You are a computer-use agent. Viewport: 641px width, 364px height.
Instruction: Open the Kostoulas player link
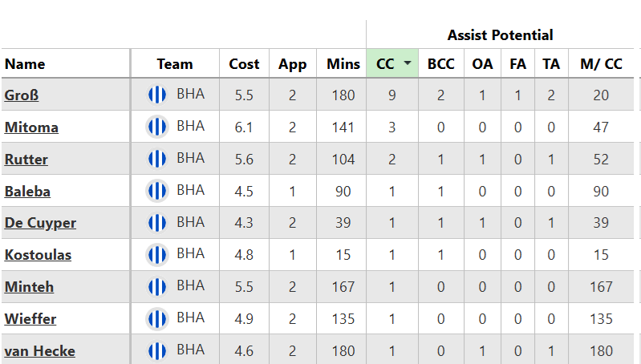[x=38, y=255]
